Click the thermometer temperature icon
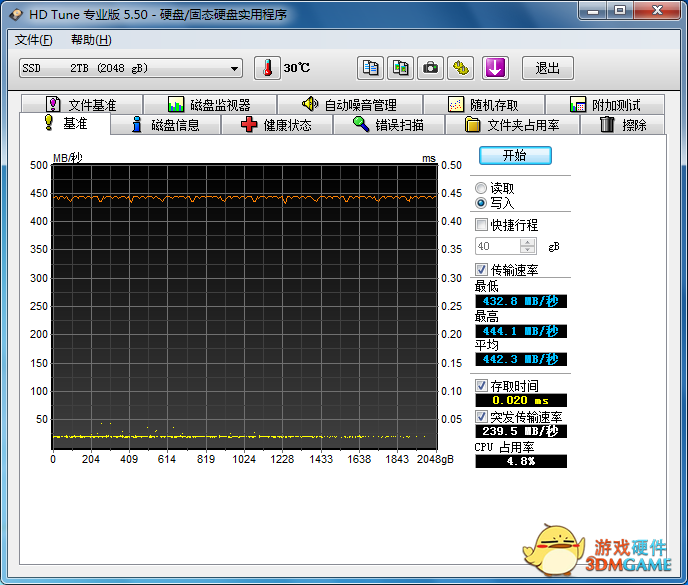Image resolution: width=688 pixels, height=585 pixels. (x=267, y=68)
